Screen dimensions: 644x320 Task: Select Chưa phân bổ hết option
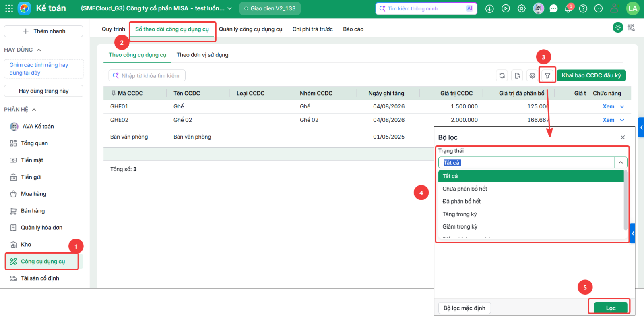click(531, 189)
